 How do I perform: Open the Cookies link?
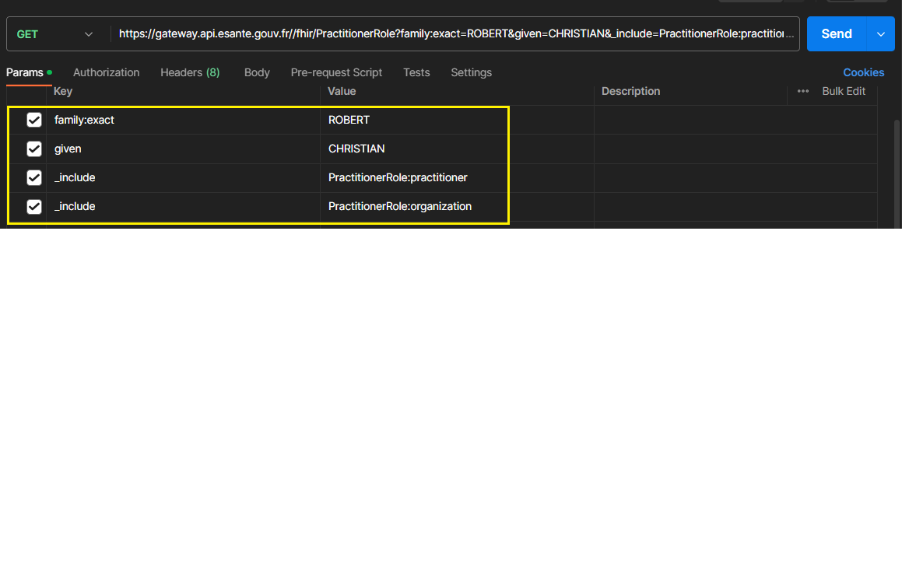point(863,72)
